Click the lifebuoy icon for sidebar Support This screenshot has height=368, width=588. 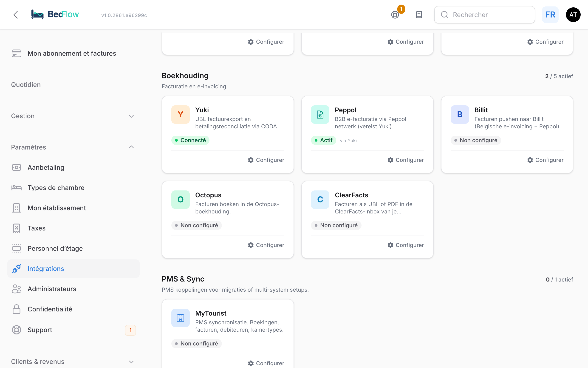coord(17,330)
